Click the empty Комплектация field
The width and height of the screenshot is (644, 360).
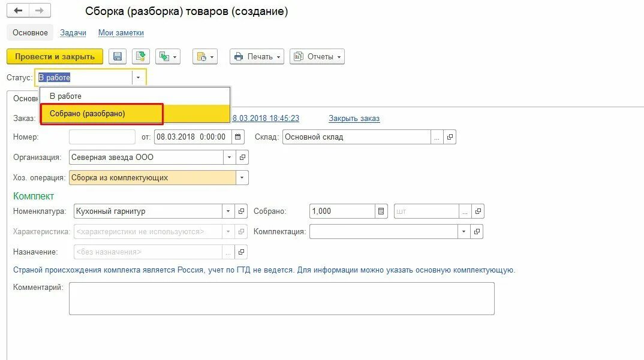384,232
